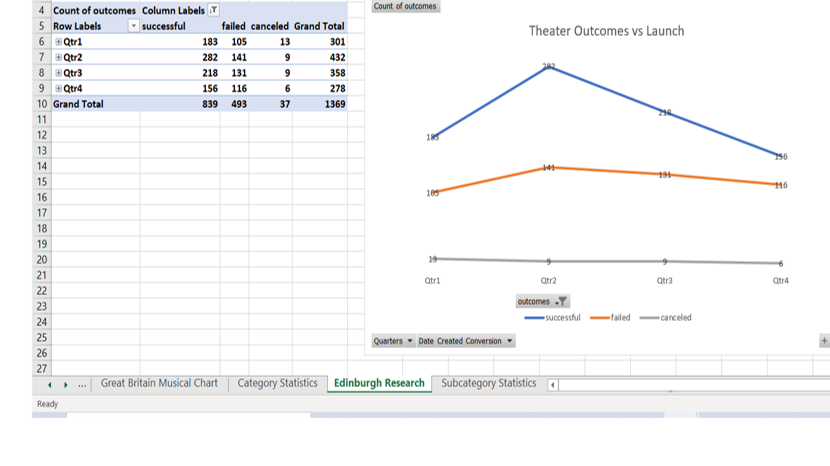Select the blue successful line in chart
This screenshot has height=466, width=830.
[x=607, y=90]
